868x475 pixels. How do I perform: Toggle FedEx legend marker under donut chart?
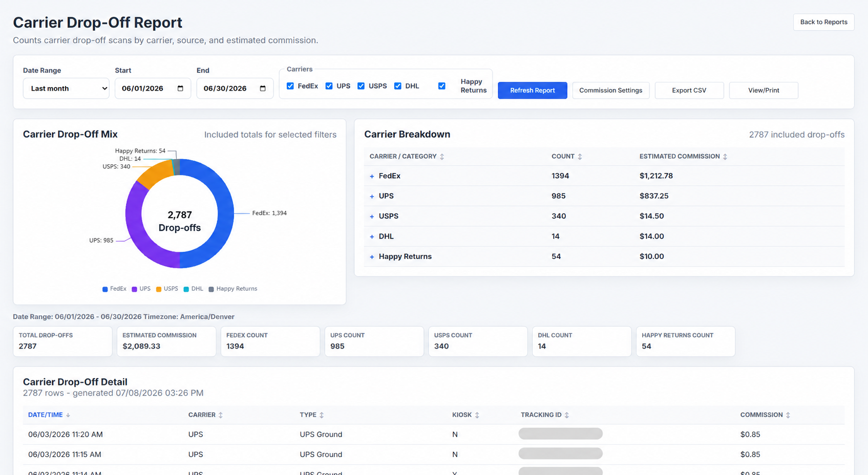[105, 289]
